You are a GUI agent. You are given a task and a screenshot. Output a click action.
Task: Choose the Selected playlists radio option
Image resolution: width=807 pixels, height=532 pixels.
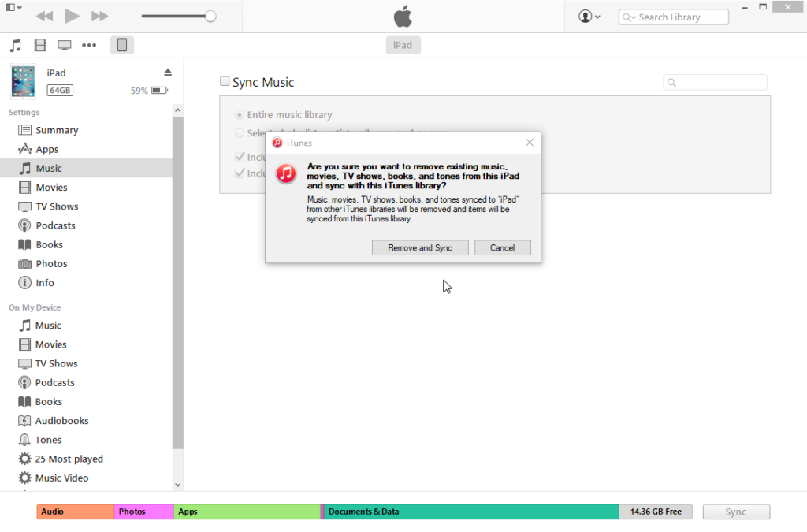pyautogui.click(x=240, y=133)
